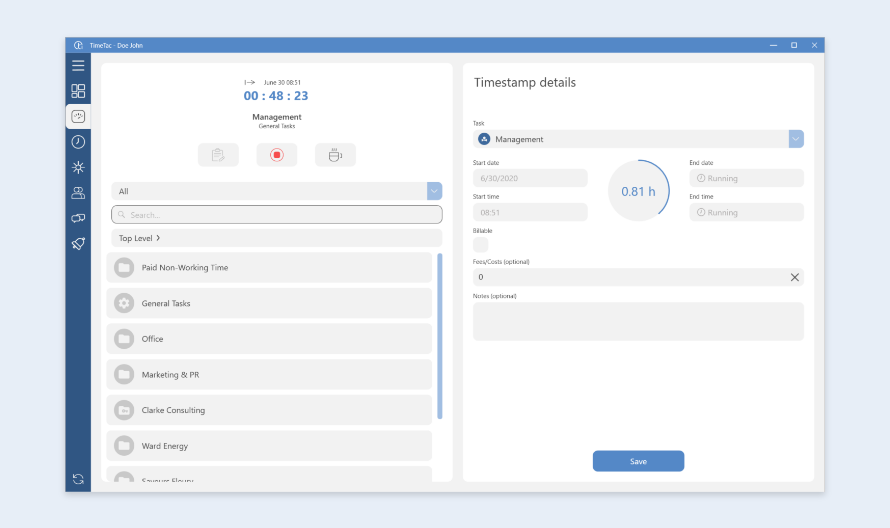Click the Management label under the timer
The height and width of the screenshot is (528, 890).
tap(277, 117)
